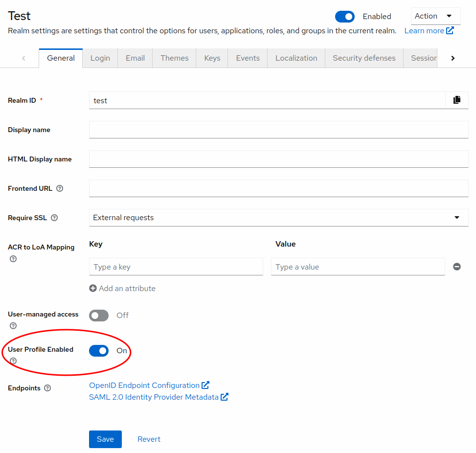Open the Security defenses tab
The image size is (476, 453).
[364, 58]
